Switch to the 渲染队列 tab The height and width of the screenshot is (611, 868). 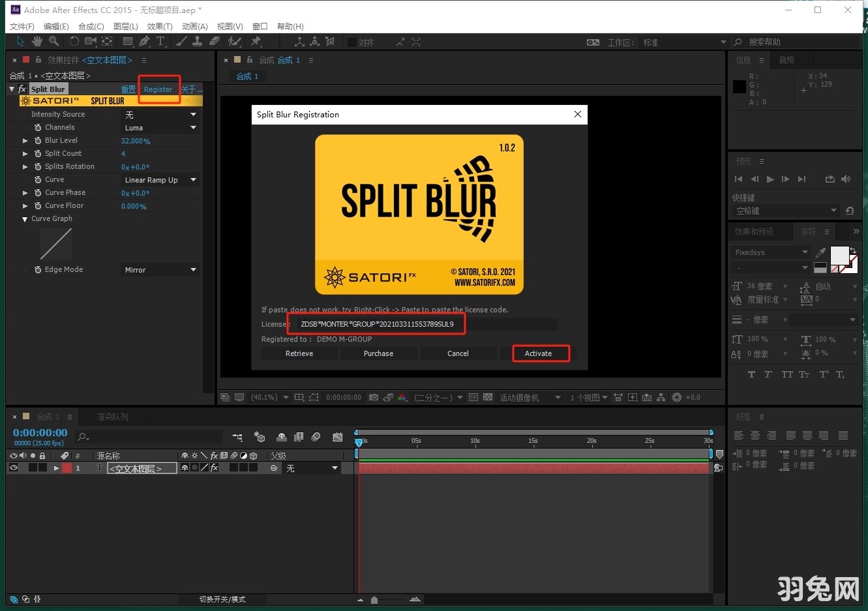point(112,416)
